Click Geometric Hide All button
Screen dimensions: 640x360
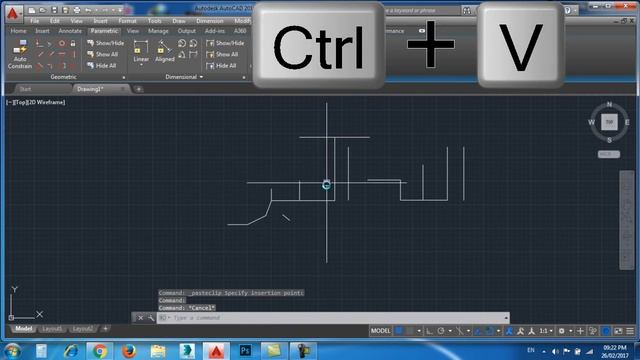(x=102, y=65)
